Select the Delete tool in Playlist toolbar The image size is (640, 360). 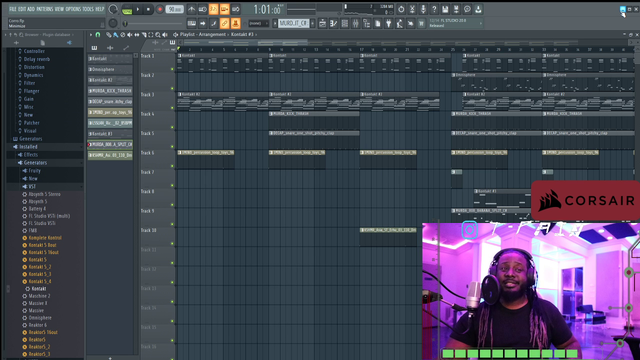click(123, 35)
